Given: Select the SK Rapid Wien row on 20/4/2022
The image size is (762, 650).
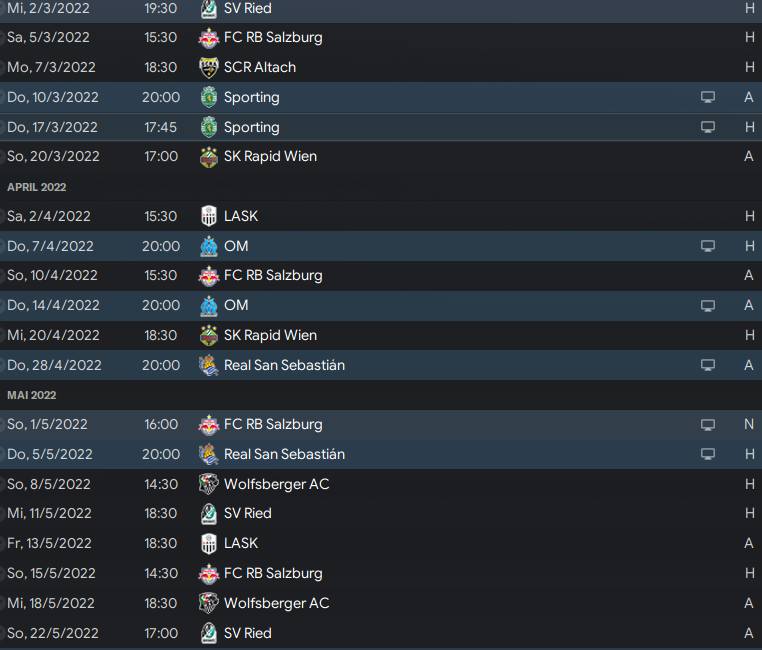Looking at the screenshot, I should click(381, 335).
